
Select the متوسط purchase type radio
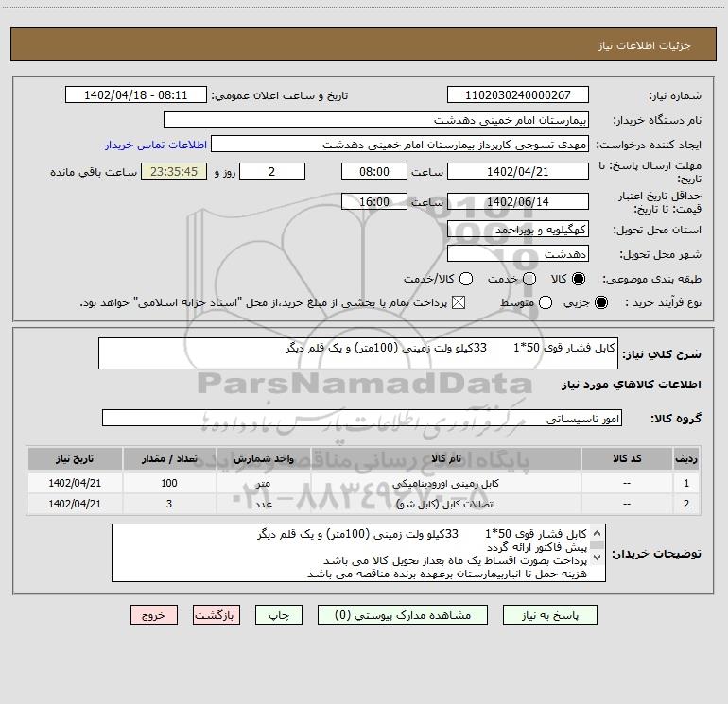pos(546,302)
